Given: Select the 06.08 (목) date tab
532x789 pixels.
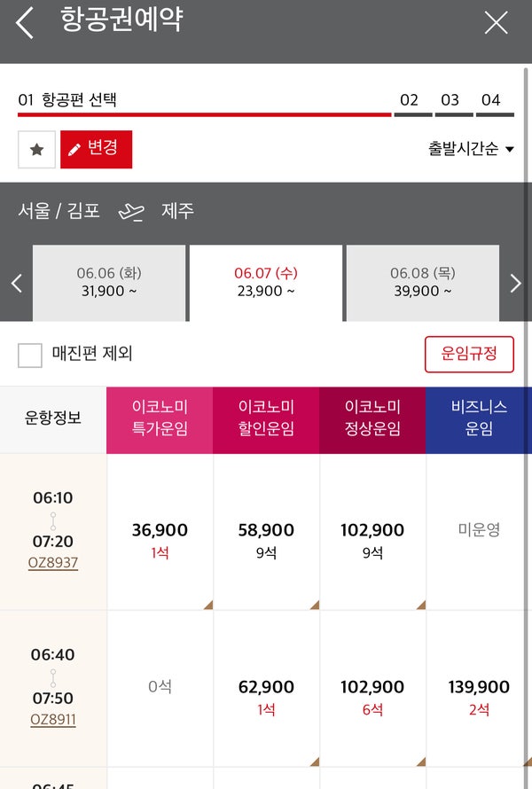Looking at the screenshot, I should pos(423,283).
